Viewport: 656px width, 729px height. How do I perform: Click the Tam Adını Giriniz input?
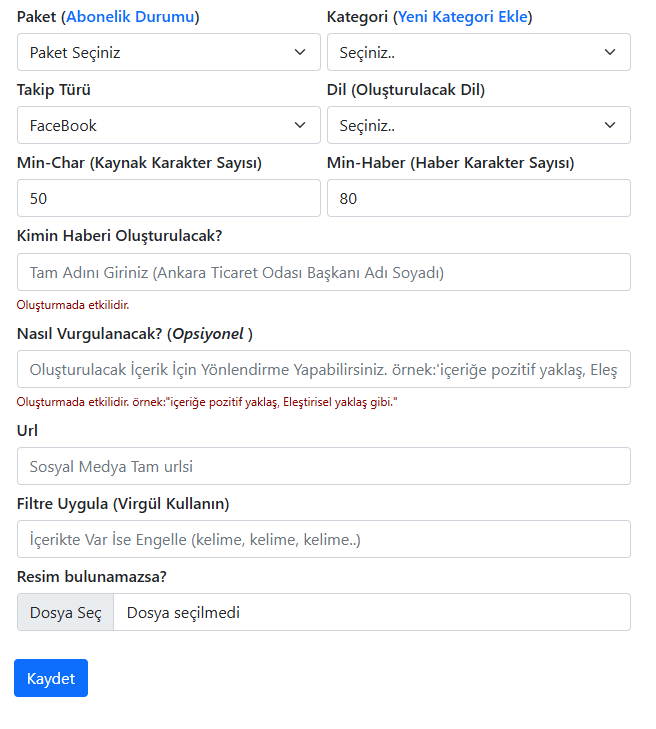(324, 272)
